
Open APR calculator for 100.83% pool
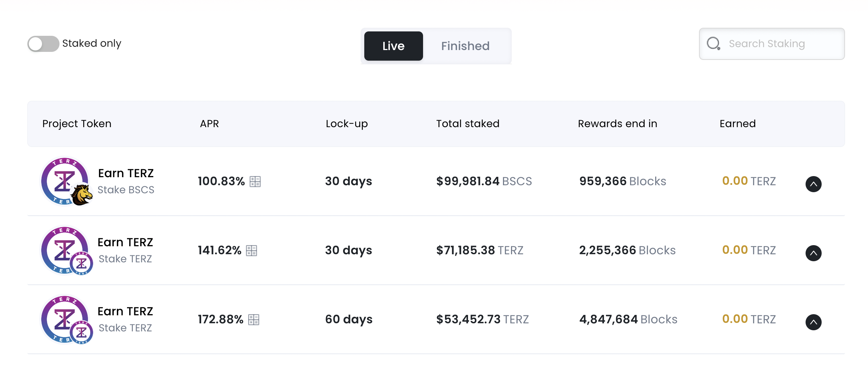point(255,182)
